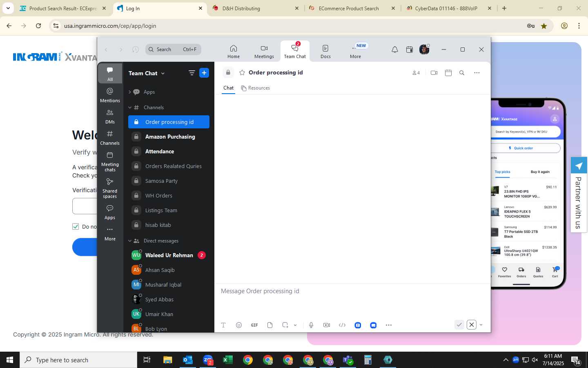Schedule meeting via channel header calendar icon
The image size is (588, 368).
[x=448, y=73]
